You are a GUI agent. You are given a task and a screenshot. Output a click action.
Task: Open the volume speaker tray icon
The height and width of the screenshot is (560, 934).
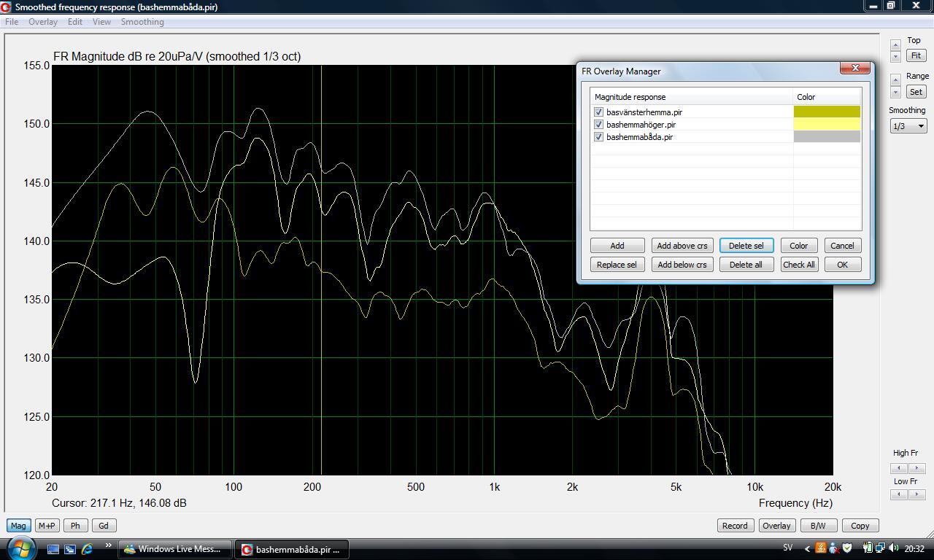click(894, 548)
